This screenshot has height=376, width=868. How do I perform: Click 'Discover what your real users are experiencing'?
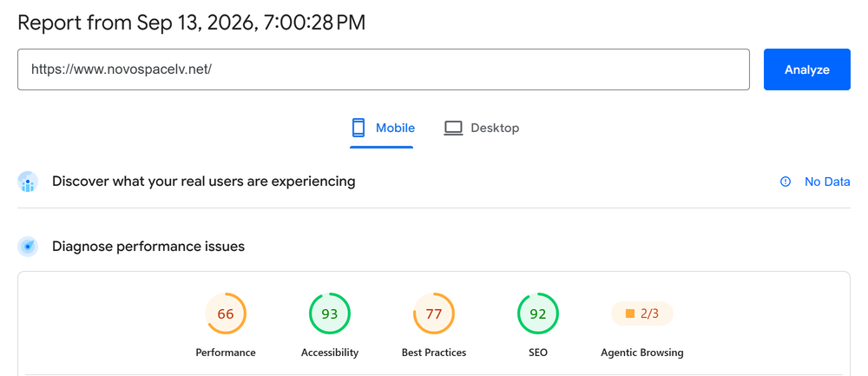coord(204,181)
